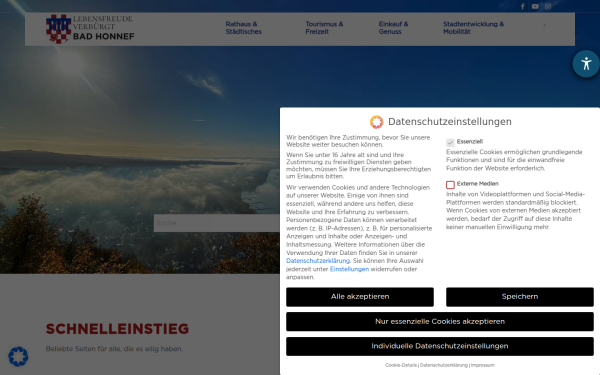Viewport: 600px width, 375px height.
Task: Open Individuelle Datenschutzeinstellungen
Action: [440, 346]
